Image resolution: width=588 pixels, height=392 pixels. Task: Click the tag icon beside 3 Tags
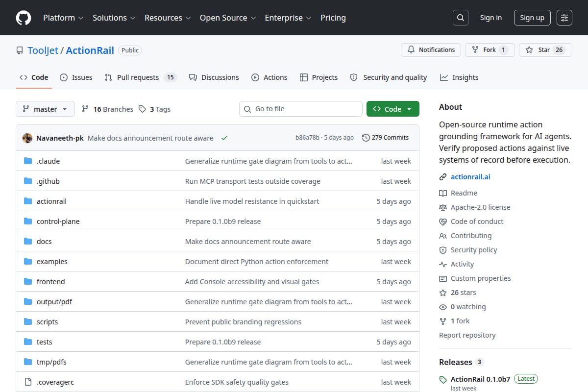(x=142, y=109)
